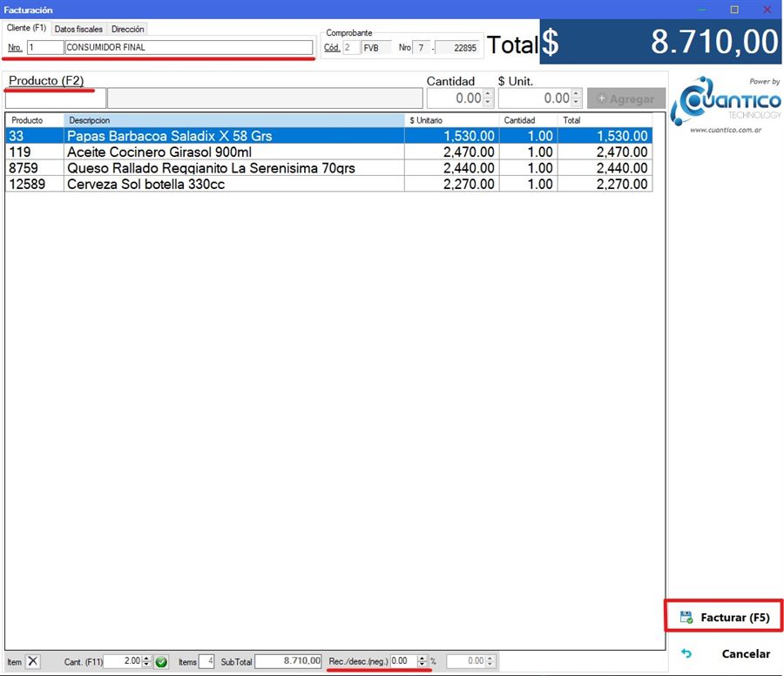Click the comprobante number 22895 field
This screenshot has width=784, height=676.
coord(457,48)
